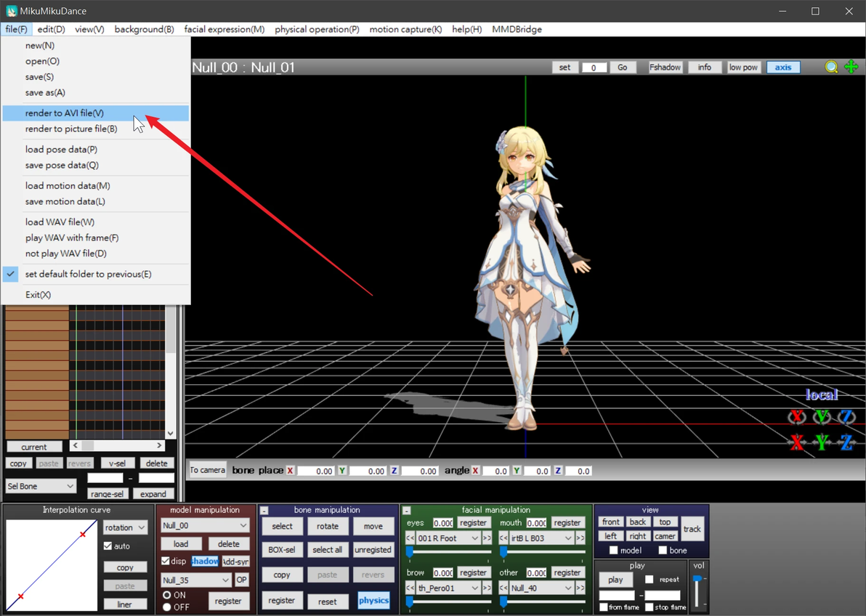Click previous eyes morph arrow
Image resolution: width=866 pixels, height=616 pixels.
point(410,538)
